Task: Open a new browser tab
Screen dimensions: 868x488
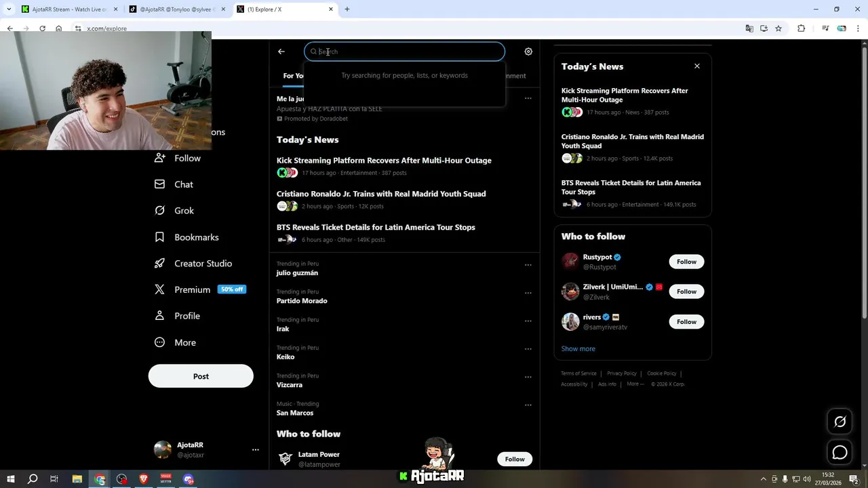Action: coord(347,9)
